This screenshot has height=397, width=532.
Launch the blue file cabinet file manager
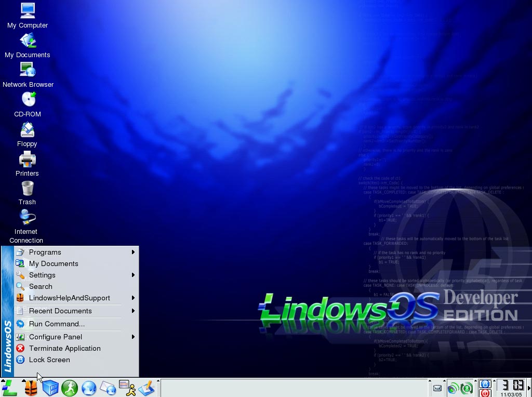[50, 388]
